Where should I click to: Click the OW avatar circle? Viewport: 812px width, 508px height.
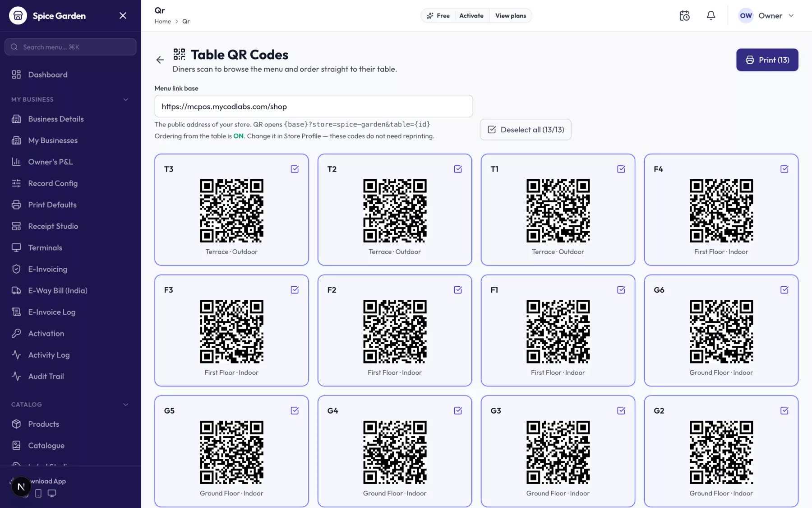746,16
